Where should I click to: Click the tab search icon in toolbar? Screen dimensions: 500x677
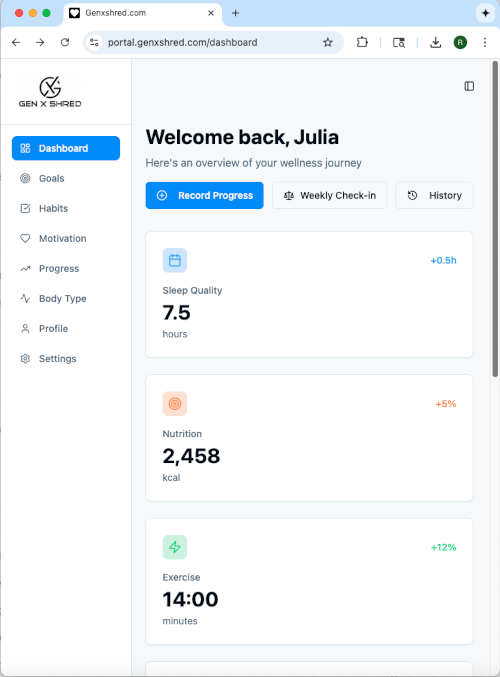399,42
